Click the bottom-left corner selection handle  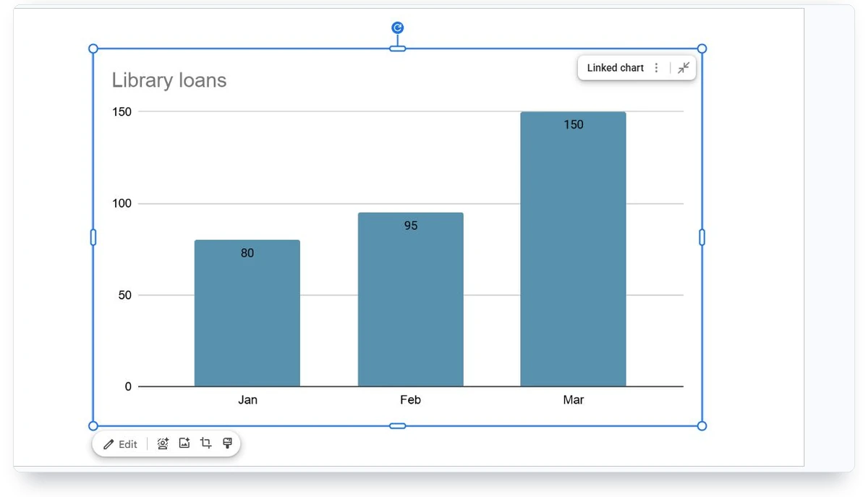[x=93, y=426]
